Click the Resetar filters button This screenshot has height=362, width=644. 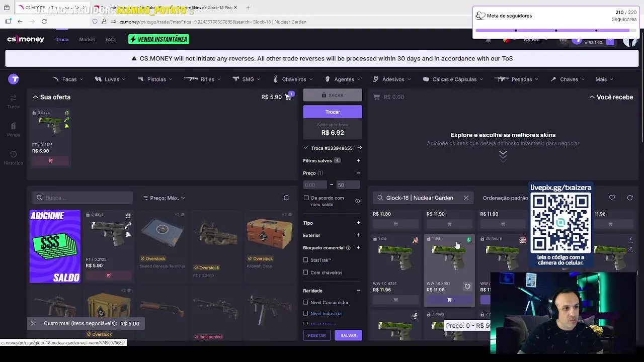tap(317, 335)
